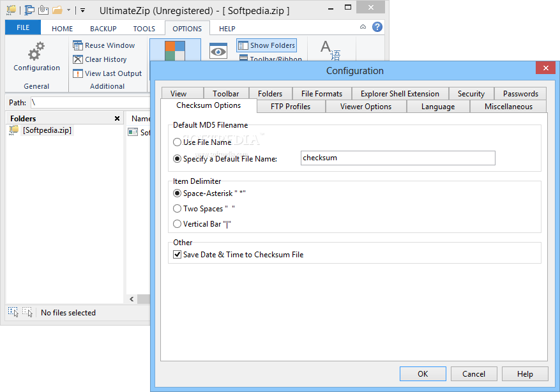560x392 pixels.
Task: Open the Configuration gear icon in ribbon
Action: (36, 57)
